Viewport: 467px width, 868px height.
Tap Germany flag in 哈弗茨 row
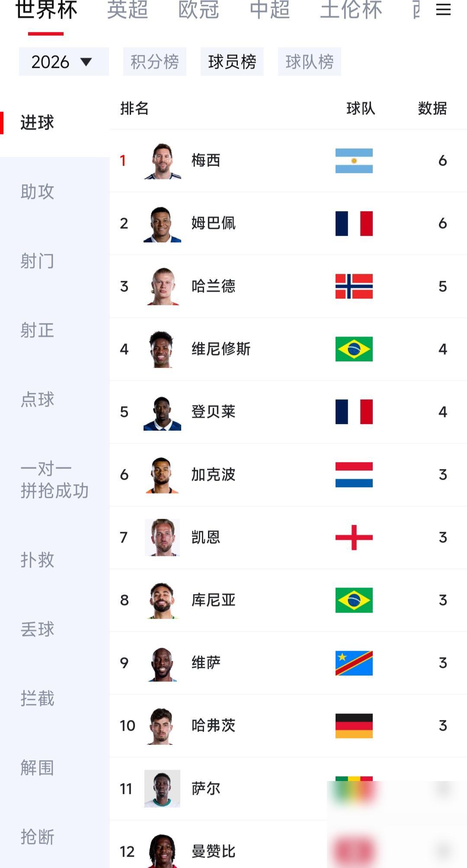(x=354, y=726)
